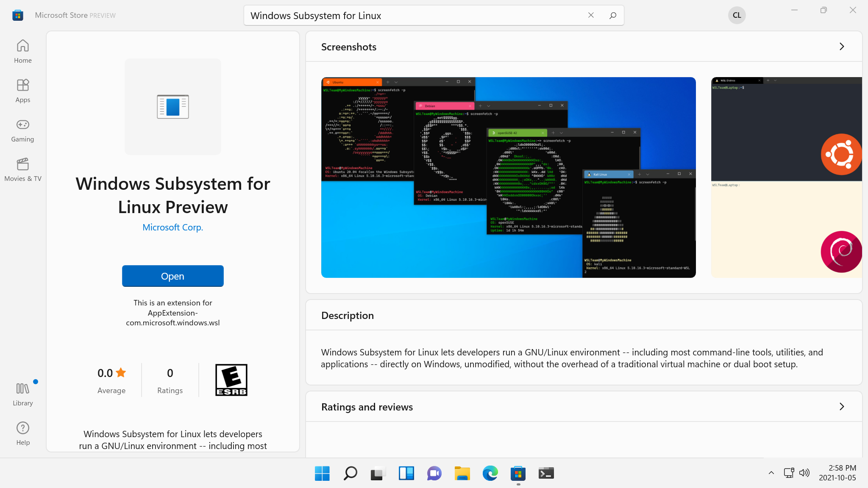Open Chat from the taskbar
Screen dimensions: 868x488
click(x=434, y=473)
